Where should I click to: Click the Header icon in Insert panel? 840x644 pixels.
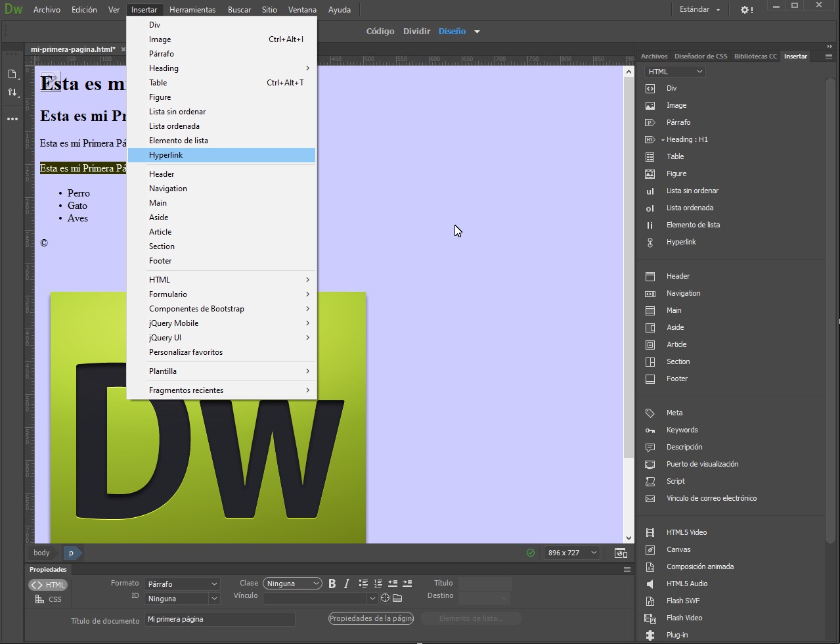(x=650, y=276)
